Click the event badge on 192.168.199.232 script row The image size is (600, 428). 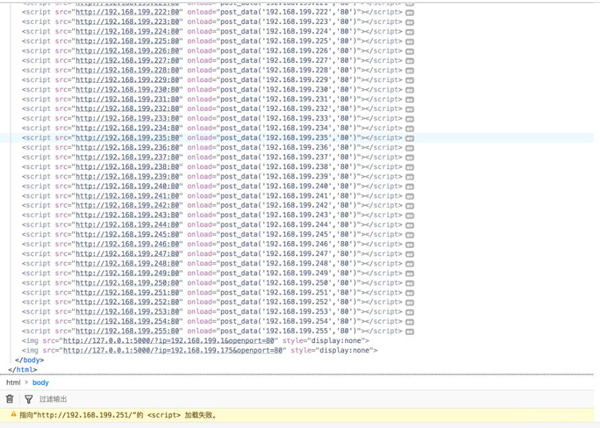pyautogui.click(x=409, y=109)
